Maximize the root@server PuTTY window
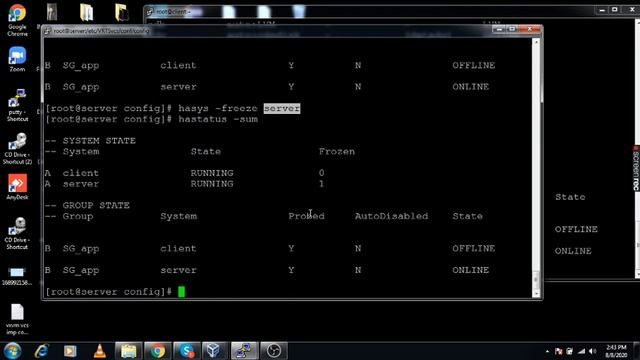 (x=512, y=29)
